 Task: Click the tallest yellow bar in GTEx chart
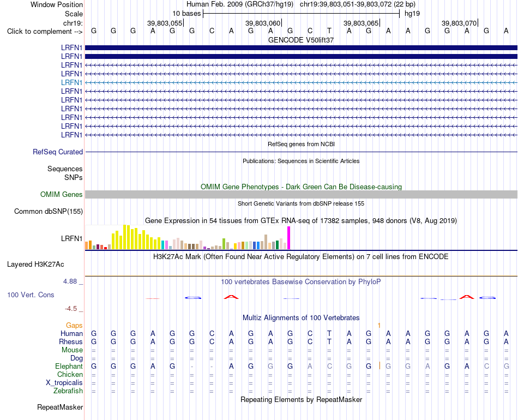point(124,237)
